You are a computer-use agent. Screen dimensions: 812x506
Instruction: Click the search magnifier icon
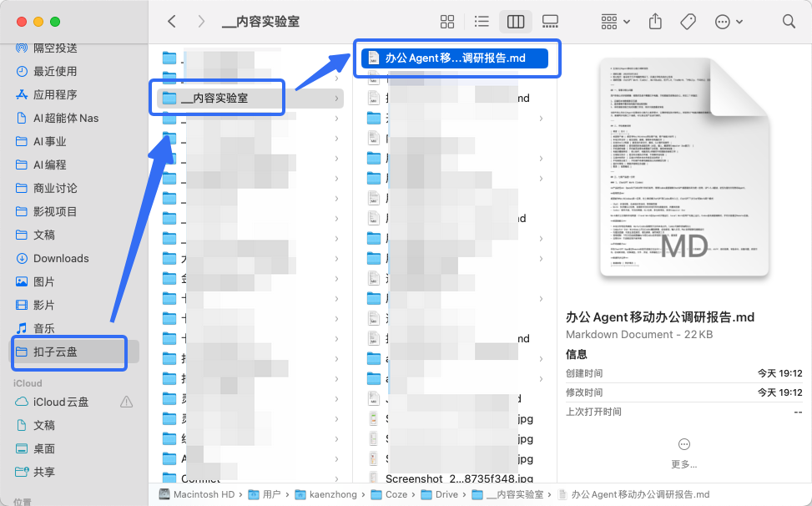789,22
